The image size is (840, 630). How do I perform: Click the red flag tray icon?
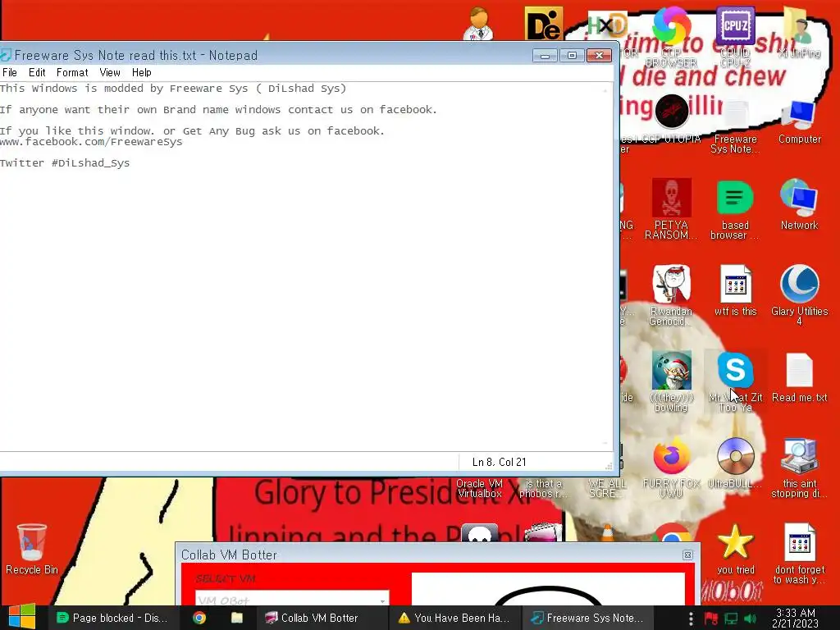[711, 619]
